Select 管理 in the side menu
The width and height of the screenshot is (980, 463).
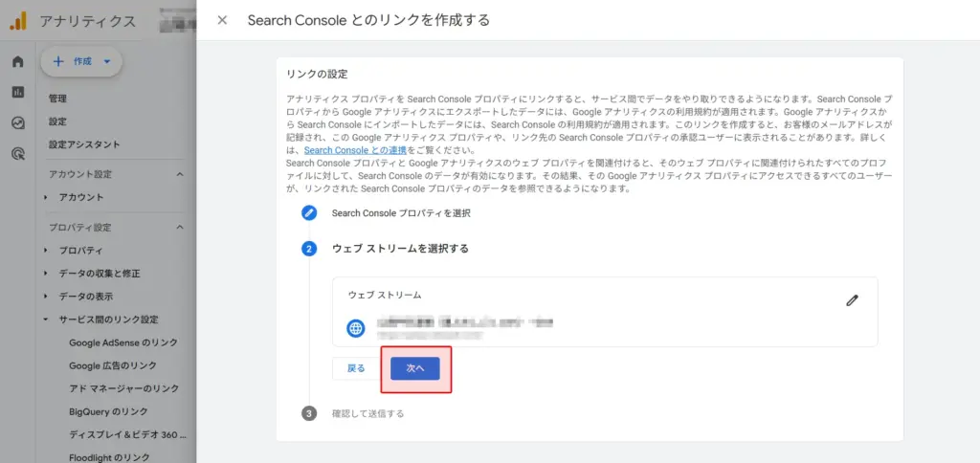point(57,99)
